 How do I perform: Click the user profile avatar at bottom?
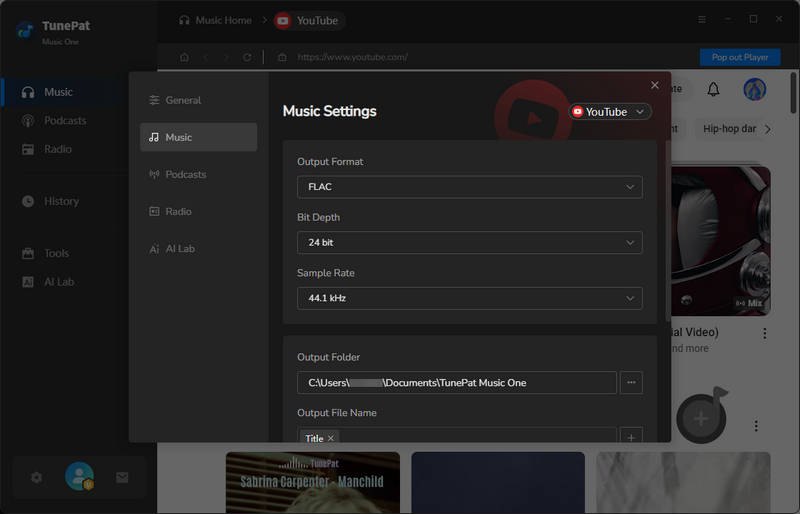79,477
